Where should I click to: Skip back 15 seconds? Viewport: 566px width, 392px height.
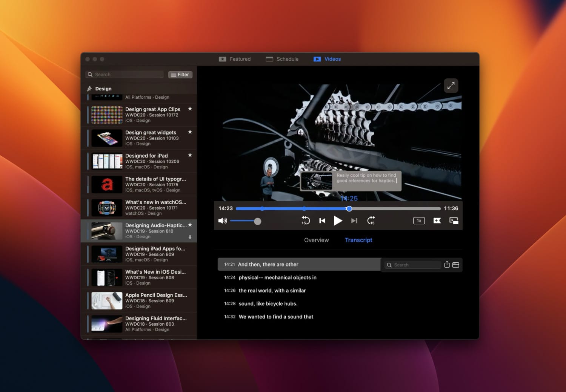(x=305, y=220)
